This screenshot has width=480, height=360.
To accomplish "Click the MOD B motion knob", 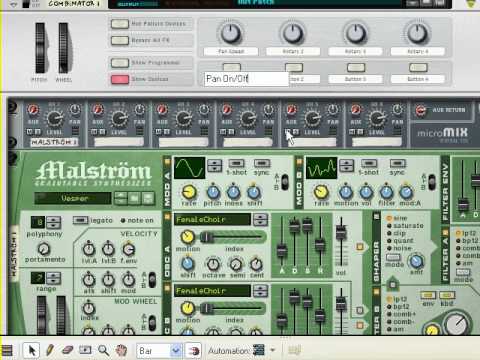I will tap(346, 192).
